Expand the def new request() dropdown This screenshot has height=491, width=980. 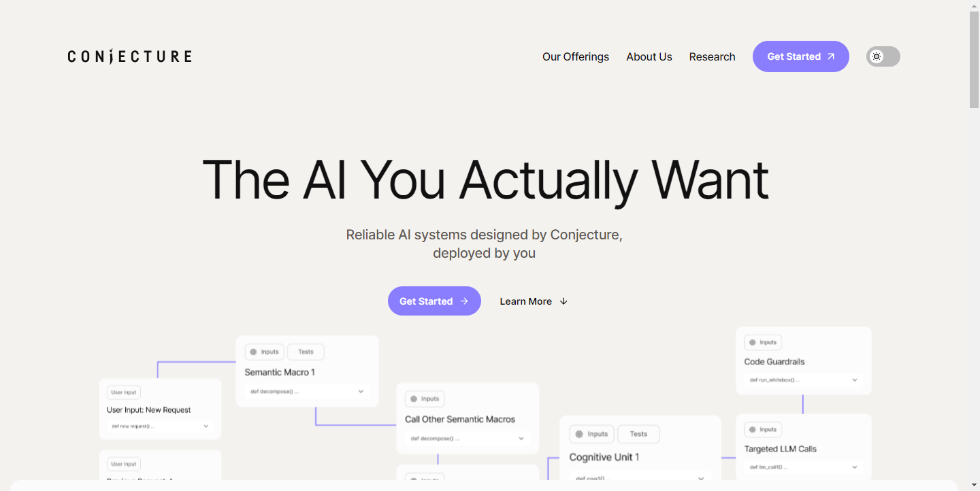(161, 426)
